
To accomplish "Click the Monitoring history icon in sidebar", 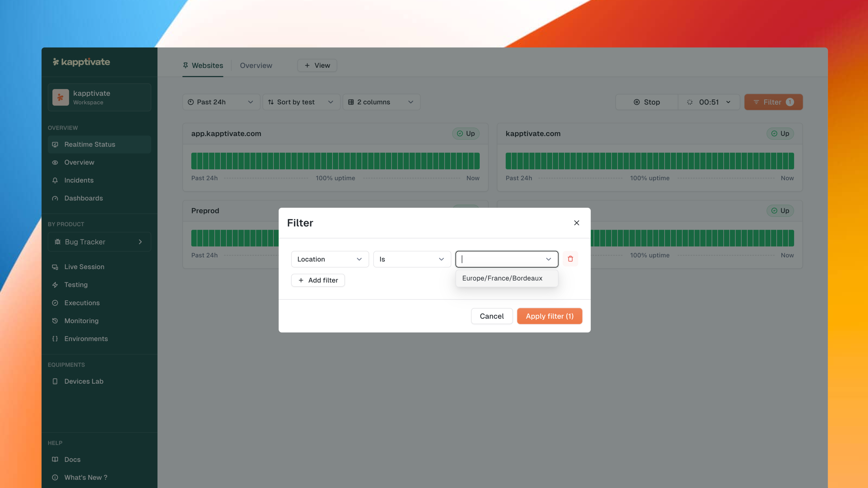I will click(x=55, y=321).
